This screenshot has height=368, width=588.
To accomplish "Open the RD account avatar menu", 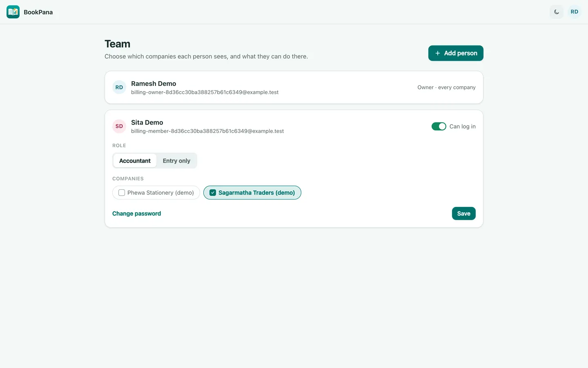I will tap(575, 12).
